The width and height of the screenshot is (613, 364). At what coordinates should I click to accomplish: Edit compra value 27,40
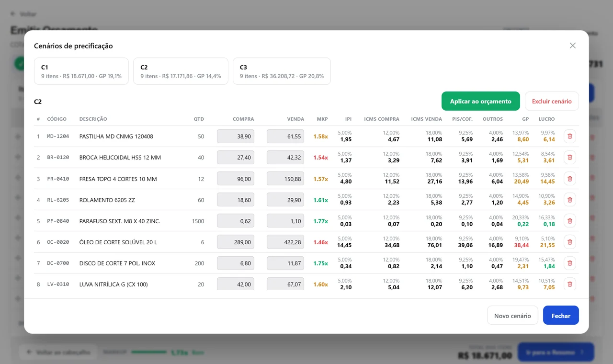pyautogui.click(x=236, y=158)
